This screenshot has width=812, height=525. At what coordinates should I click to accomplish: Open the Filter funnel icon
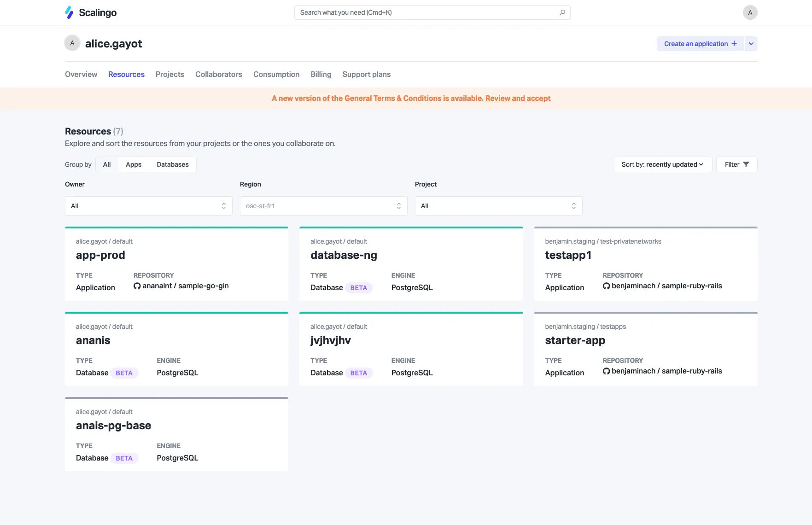pyautogui.click(x=747, y=164)
